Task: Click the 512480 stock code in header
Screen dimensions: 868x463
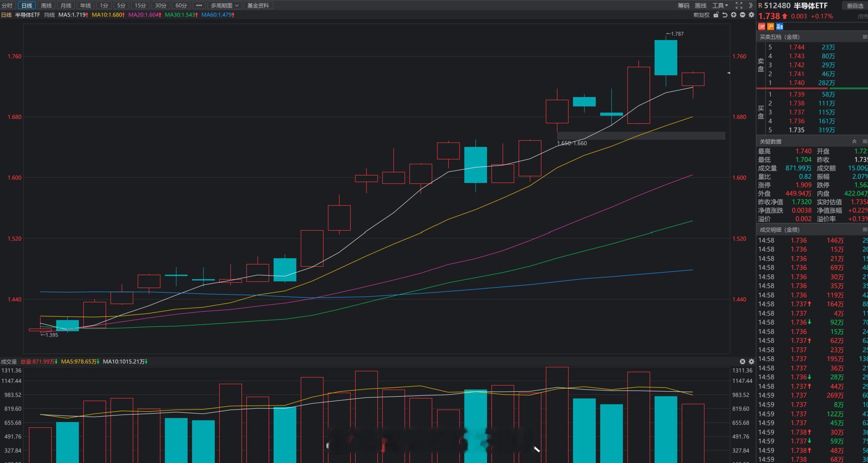Action: click(x=777, y=6)
